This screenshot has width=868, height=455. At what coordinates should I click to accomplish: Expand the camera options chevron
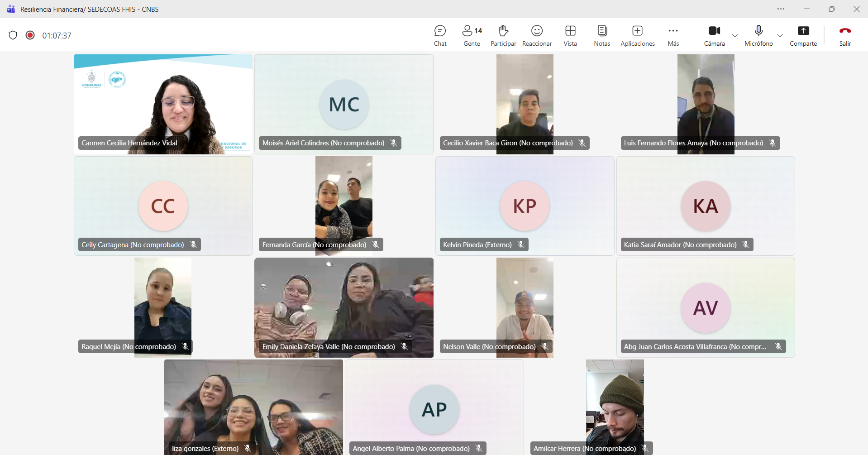point(735,35)
